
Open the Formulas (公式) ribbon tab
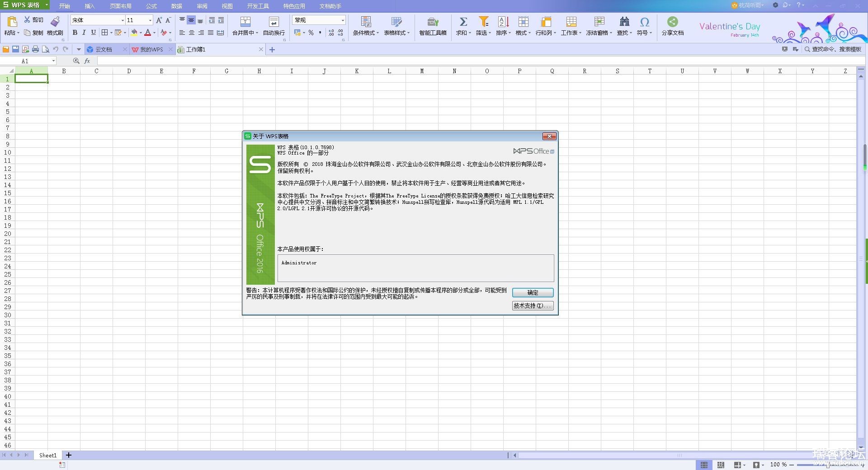pos(151,6)
